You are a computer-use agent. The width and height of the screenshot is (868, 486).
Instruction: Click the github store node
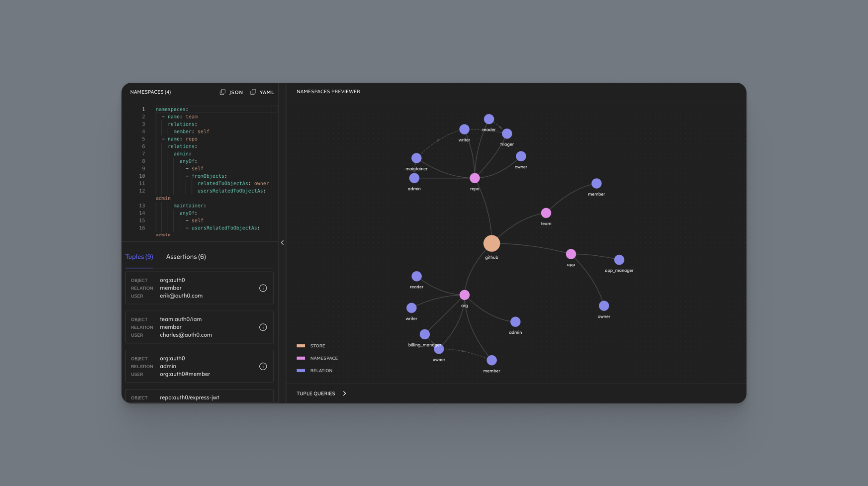click(x=491, y=243)
